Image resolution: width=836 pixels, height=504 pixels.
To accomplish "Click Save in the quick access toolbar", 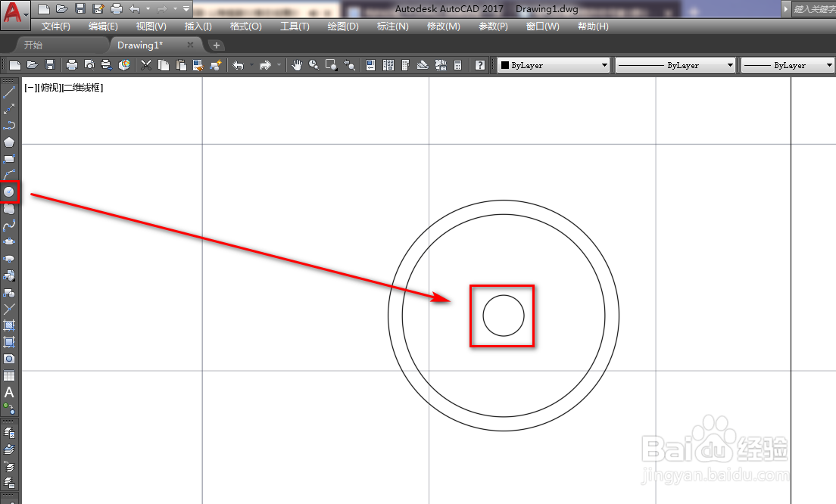I will pyautogui.click(x=80, y=8).
